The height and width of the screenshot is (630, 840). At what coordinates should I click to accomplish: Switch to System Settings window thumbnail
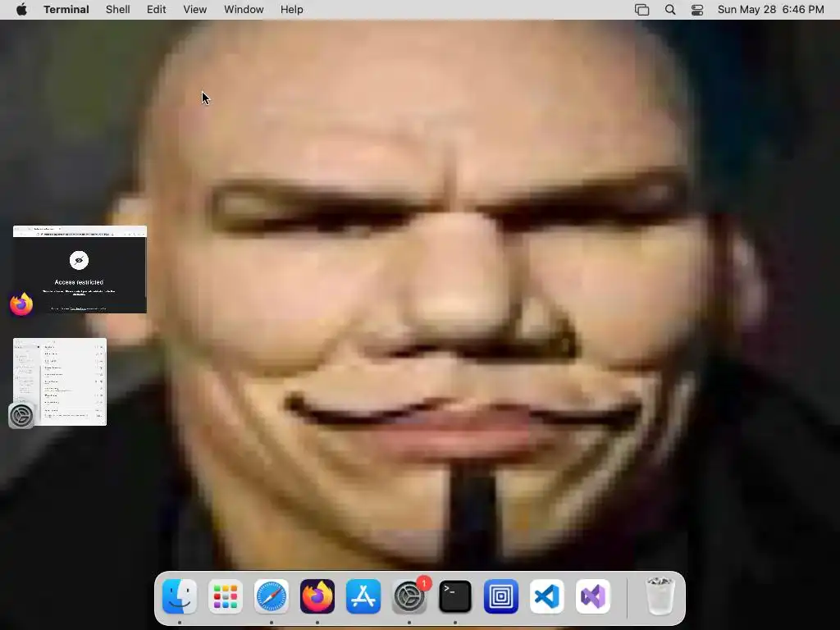(60, 382)
